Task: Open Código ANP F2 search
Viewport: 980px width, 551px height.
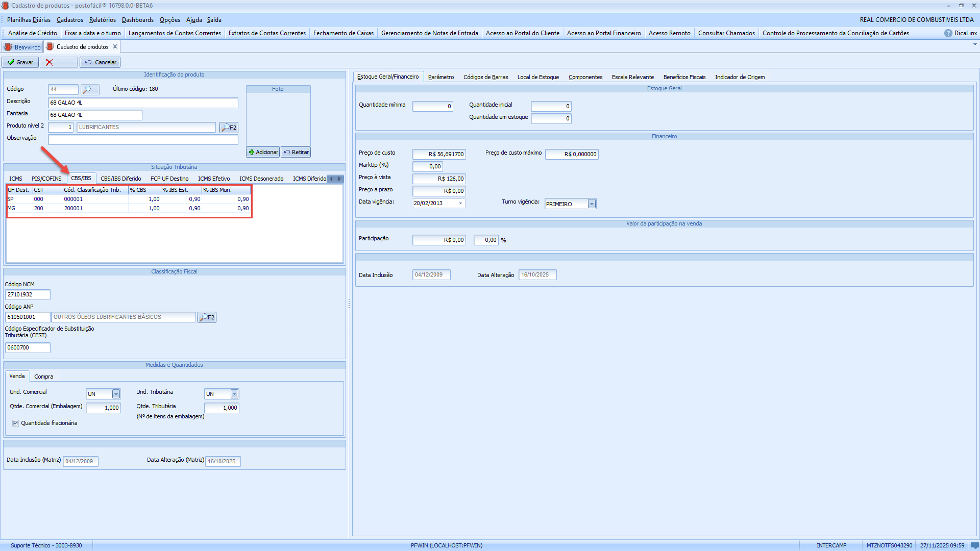Action: click(x=207, y=317)
